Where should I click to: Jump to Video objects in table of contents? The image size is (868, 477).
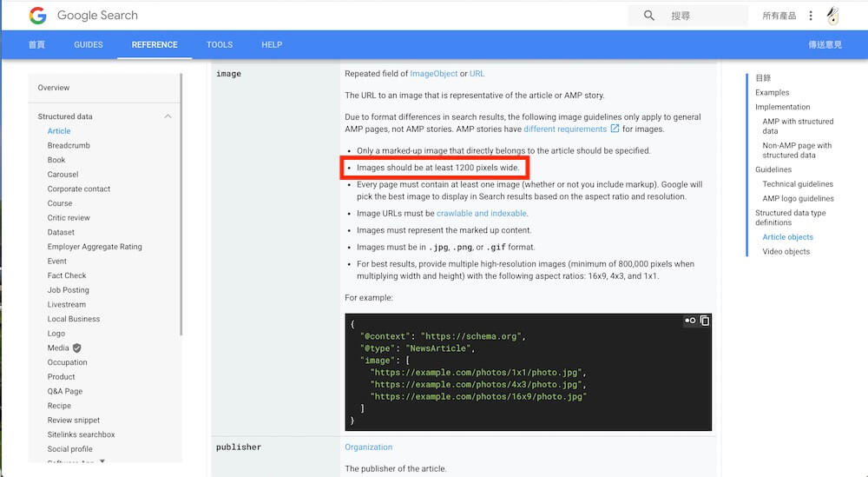[786, 251]
